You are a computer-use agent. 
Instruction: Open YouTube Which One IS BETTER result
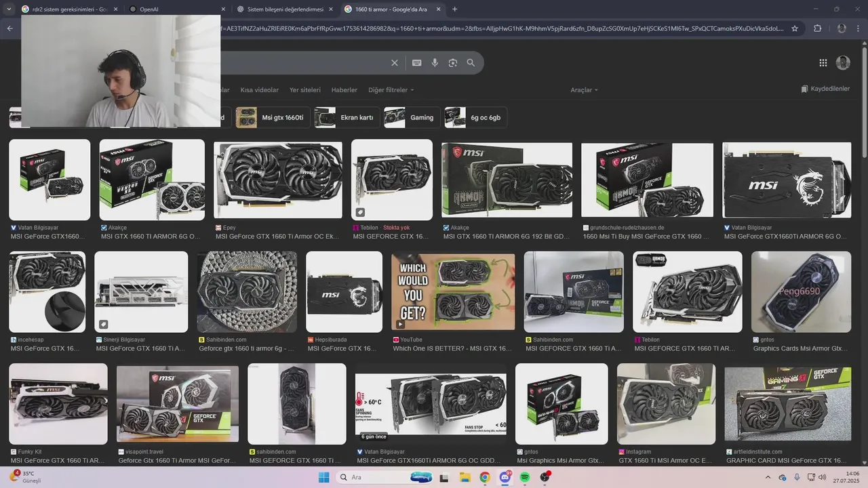453,344
